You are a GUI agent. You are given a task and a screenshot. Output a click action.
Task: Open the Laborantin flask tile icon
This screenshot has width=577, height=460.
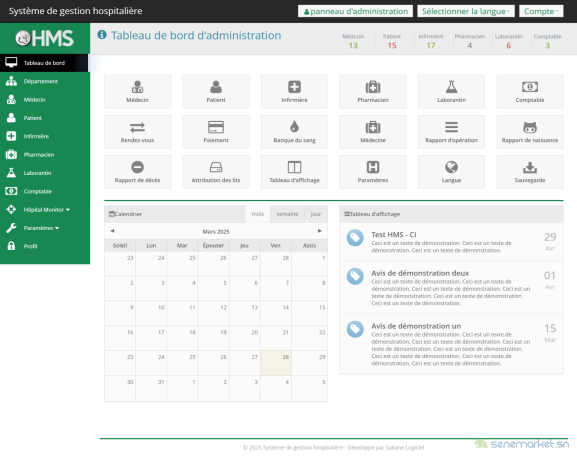(x=452, y=87)
